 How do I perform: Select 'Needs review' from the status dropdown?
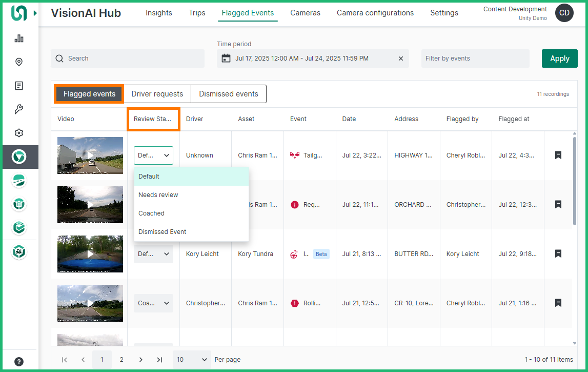pyautogui.click(x=158, y=195)
